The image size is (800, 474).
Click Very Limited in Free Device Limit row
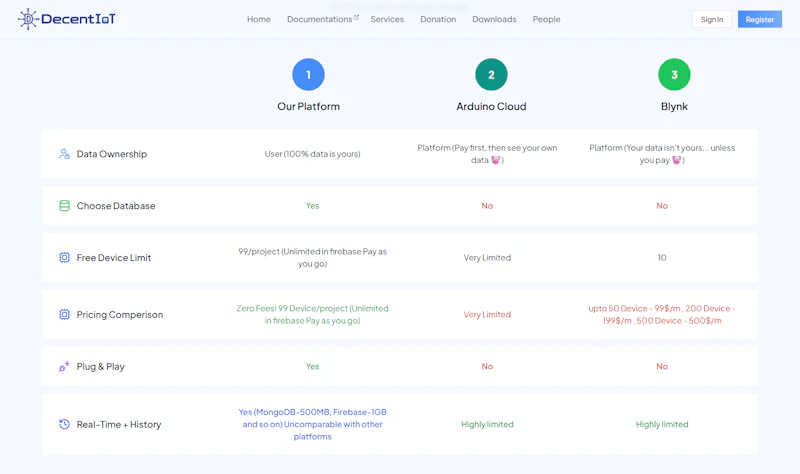point(487,258)
